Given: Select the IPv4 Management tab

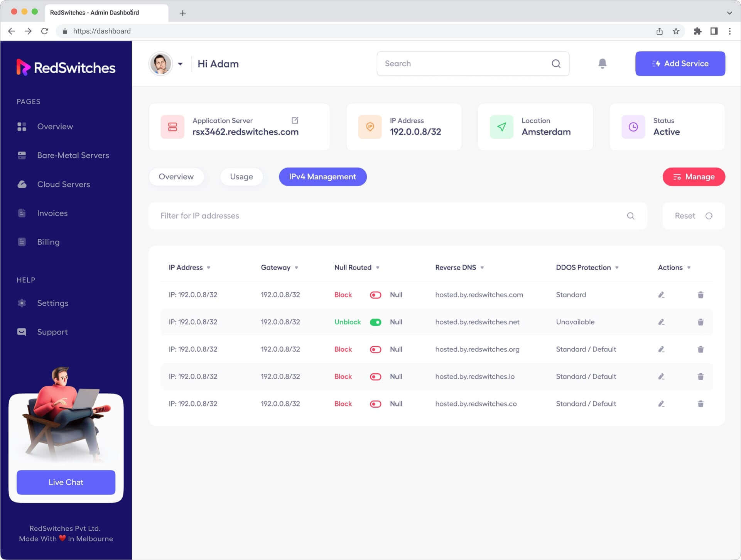Looking at the screenshot, I should coord(322,177).
